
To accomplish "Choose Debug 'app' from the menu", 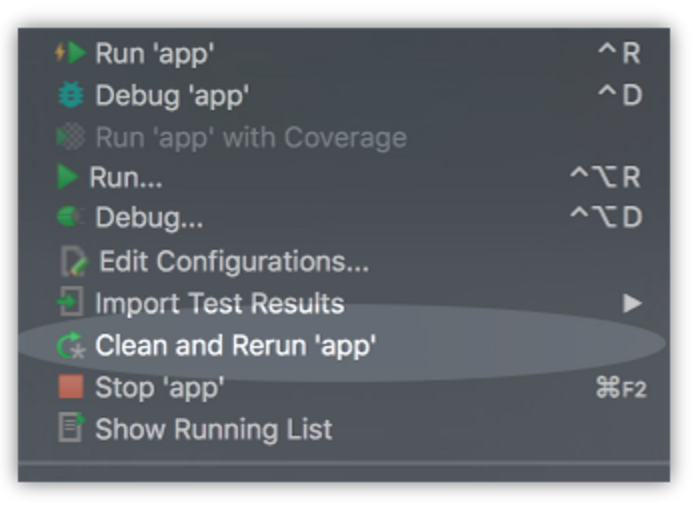I will coord(172,96).
